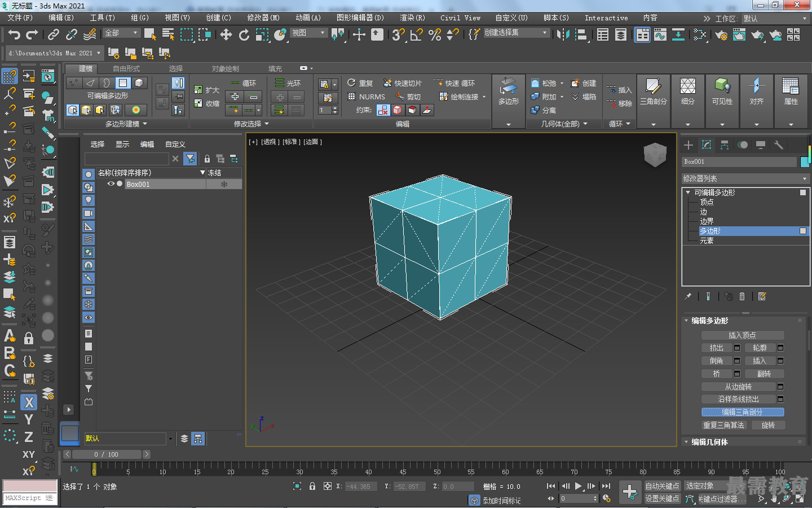Activate the Select and Rotate tool
Viewport: 812px width, 508px height.
point(244,35)
